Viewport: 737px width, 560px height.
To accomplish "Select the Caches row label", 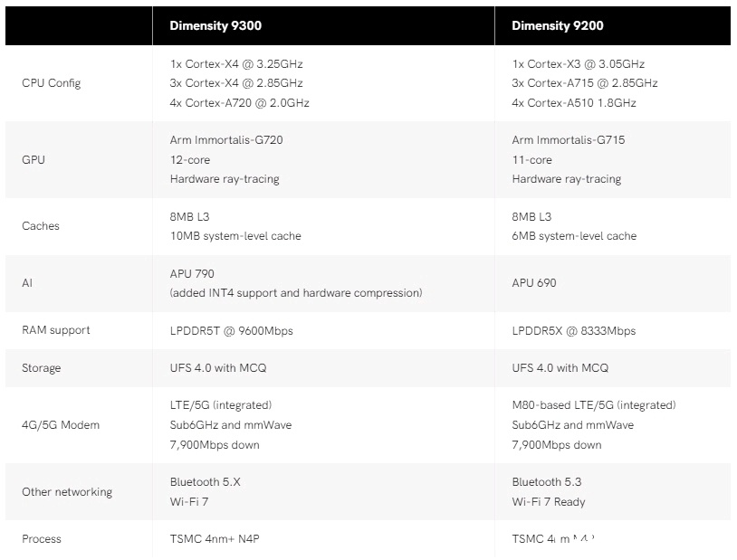I will pyautogui.click(x=41, y=226).
